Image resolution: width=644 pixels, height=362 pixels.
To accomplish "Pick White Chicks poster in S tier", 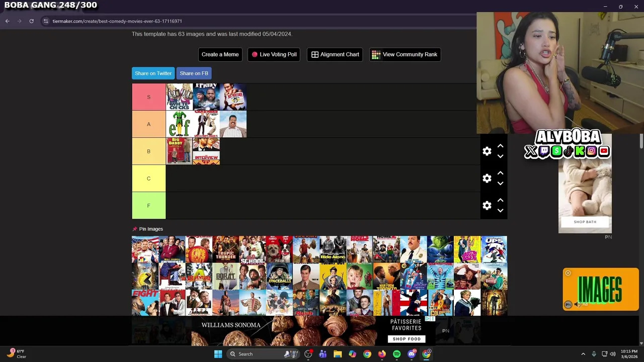I will [x=179, y=97].
